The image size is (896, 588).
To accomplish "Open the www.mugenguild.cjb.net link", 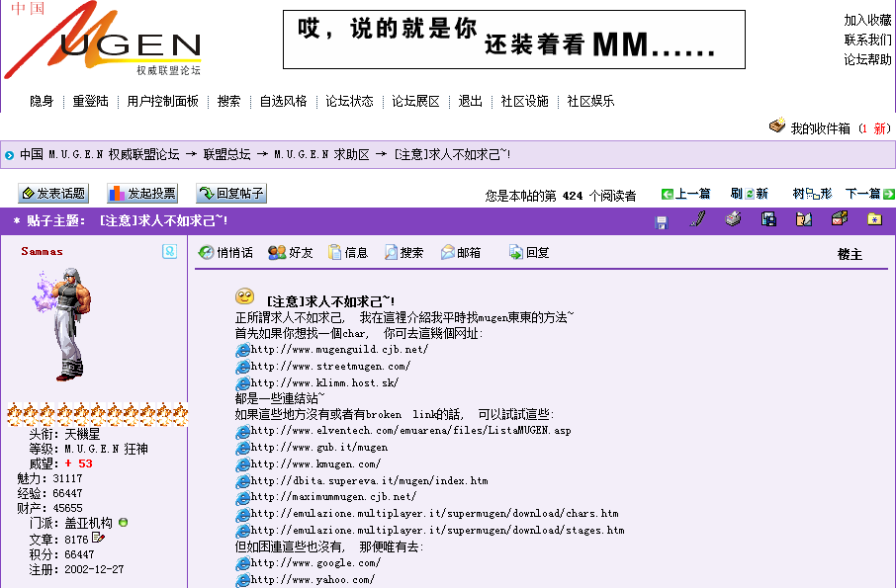I will [339, 350].
